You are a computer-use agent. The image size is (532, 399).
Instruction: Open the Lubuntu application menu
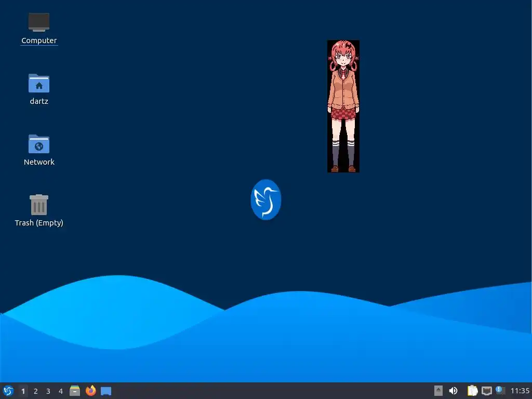point(8,391)
